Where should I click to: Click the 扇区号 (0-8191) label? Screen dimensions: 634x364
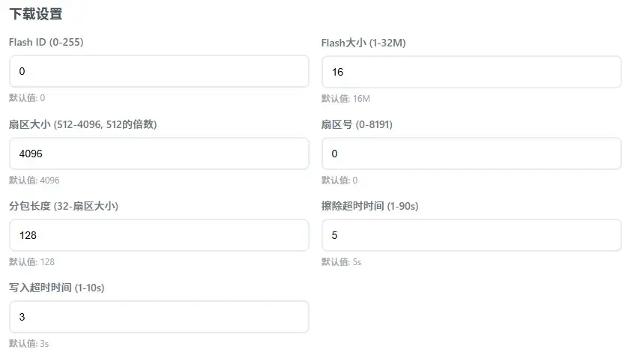[357, 124]
